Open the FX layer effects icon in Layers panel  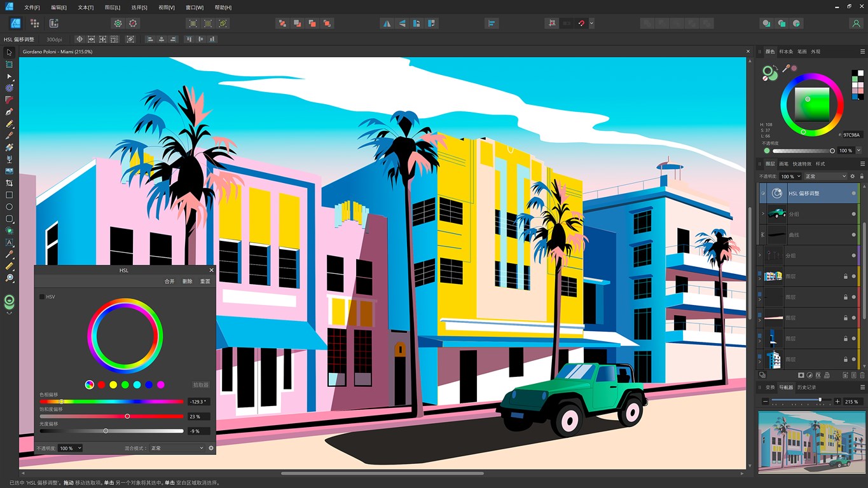[x=817, y=374]
